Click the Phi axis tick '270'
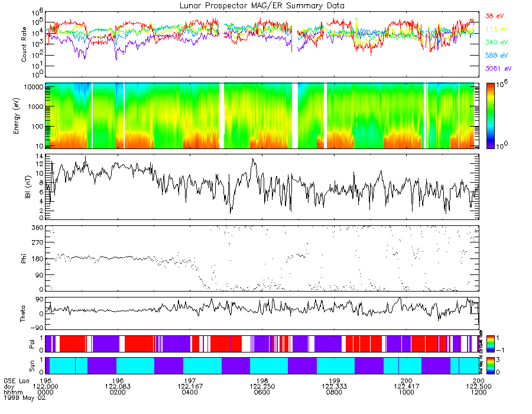The width and height of the screenshot is (532, 414). 37,242
